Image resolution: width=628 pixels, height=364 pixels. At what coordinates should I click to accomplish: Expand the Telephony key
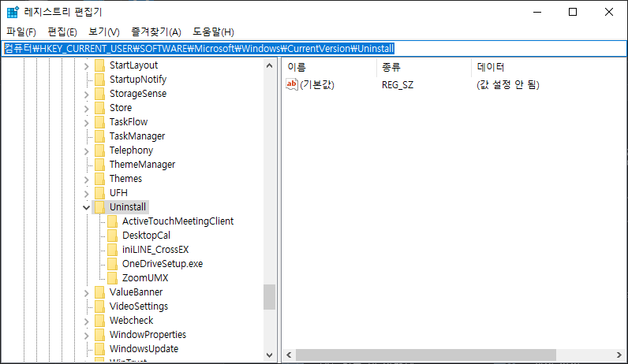tap(87, 150)
